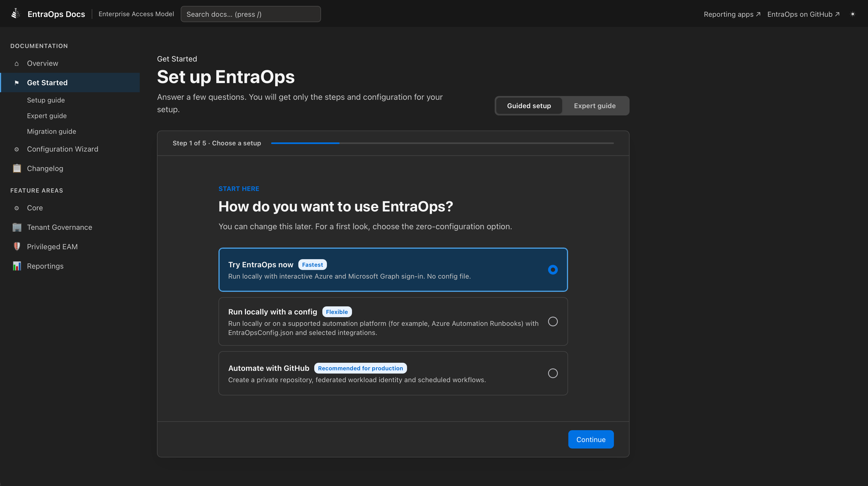The image size is (868, 486).
Task: Open the Reportings feature area
Action: point(70,266)
